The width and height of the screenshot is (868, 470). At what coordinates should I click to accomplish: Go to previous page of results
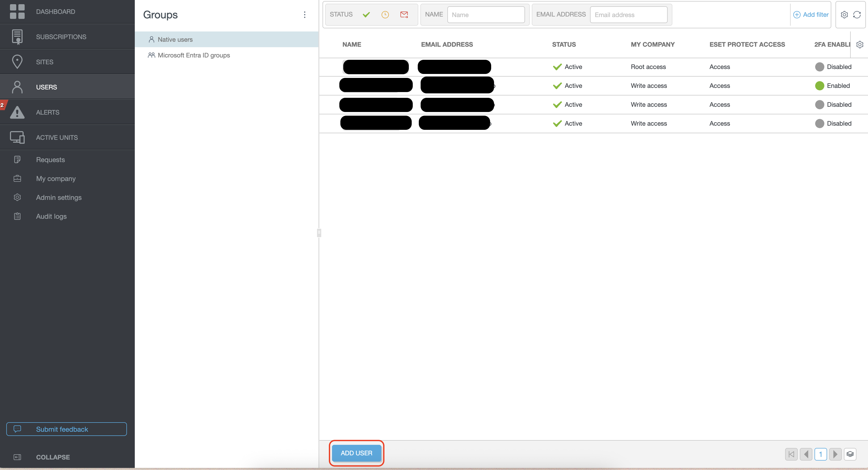(x=806, y=454)
